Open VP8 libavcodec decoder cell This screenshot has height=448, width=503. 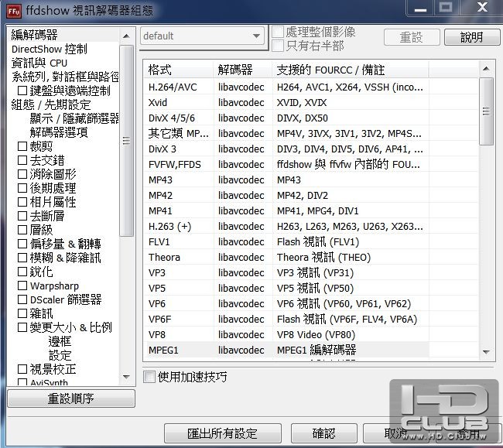pyautogui.click(x=241, y=334)
